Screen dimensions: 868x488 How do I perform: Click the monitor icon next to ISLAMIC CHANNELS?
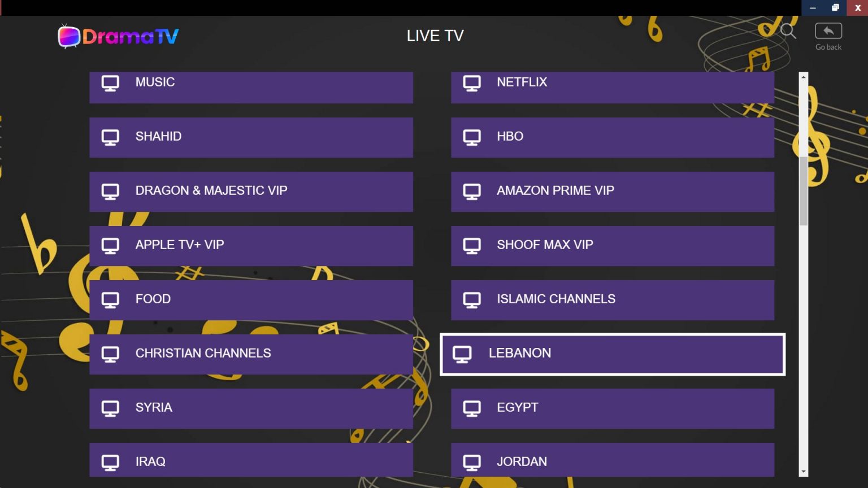(x=471, y=299)
